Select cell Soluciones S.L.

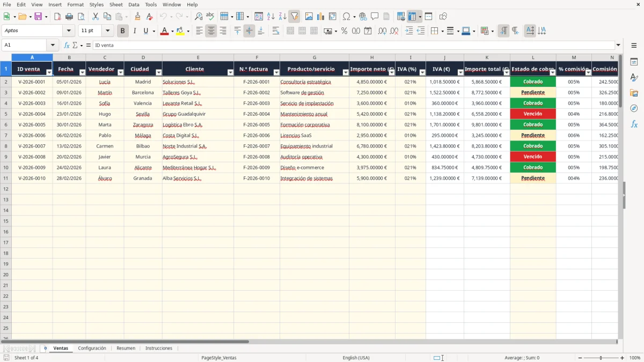[198, 82]
